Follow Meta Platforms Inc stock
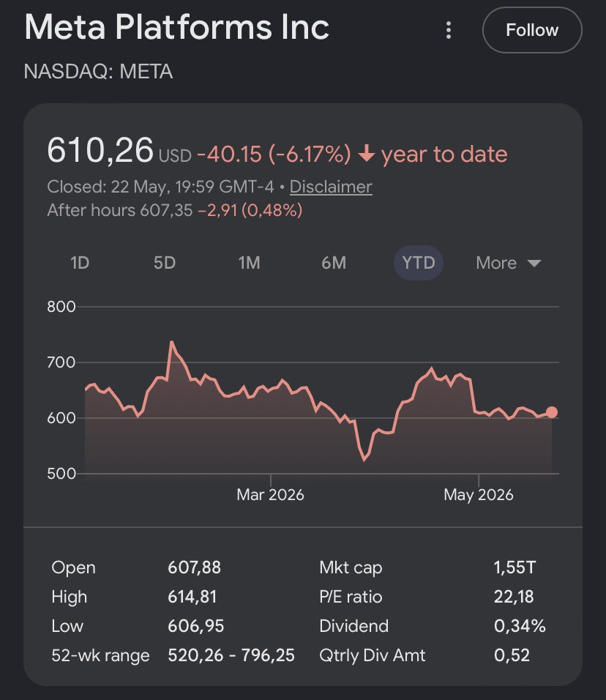 click(532, 30)
